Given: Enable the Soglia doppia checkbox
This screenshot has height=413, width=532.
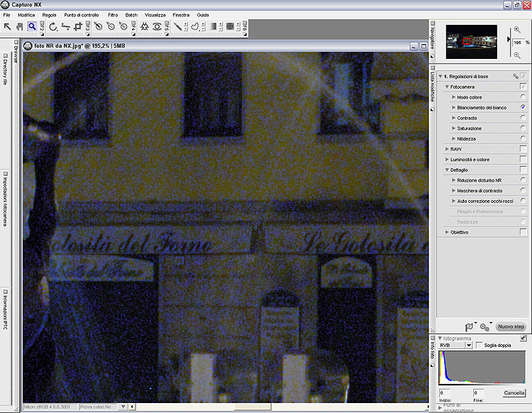Looking at the screenshot, I should [479, 345].
